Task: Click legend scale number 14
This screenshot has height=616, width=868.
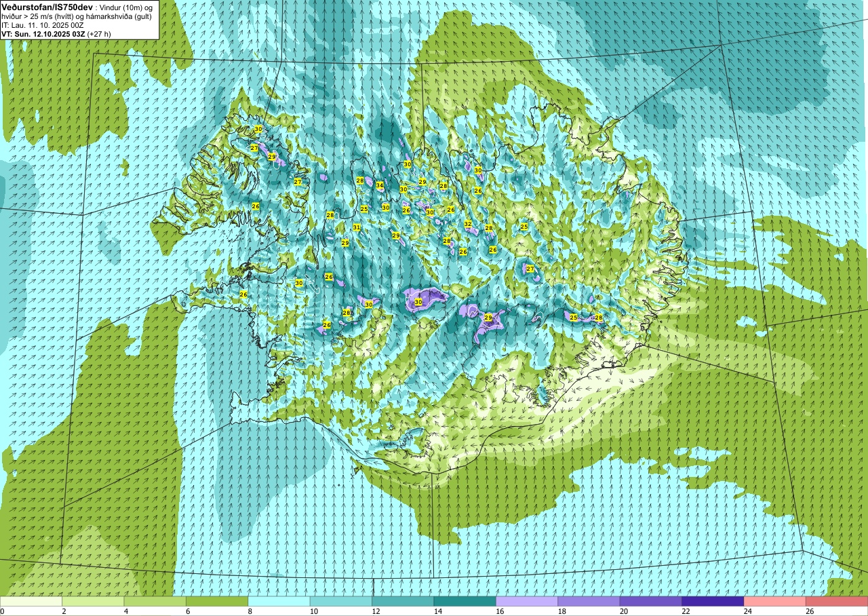Action: coord(437,612)
